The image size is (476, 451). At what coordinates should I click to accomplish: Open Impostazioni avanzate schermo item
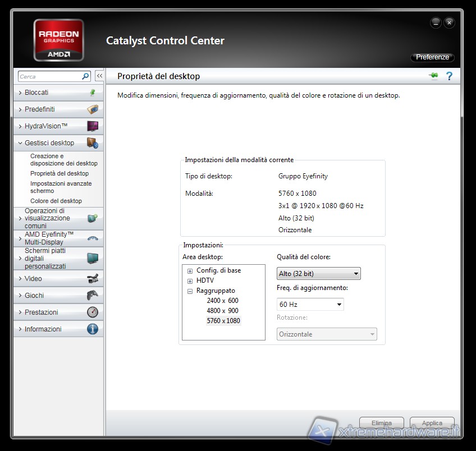61,187
